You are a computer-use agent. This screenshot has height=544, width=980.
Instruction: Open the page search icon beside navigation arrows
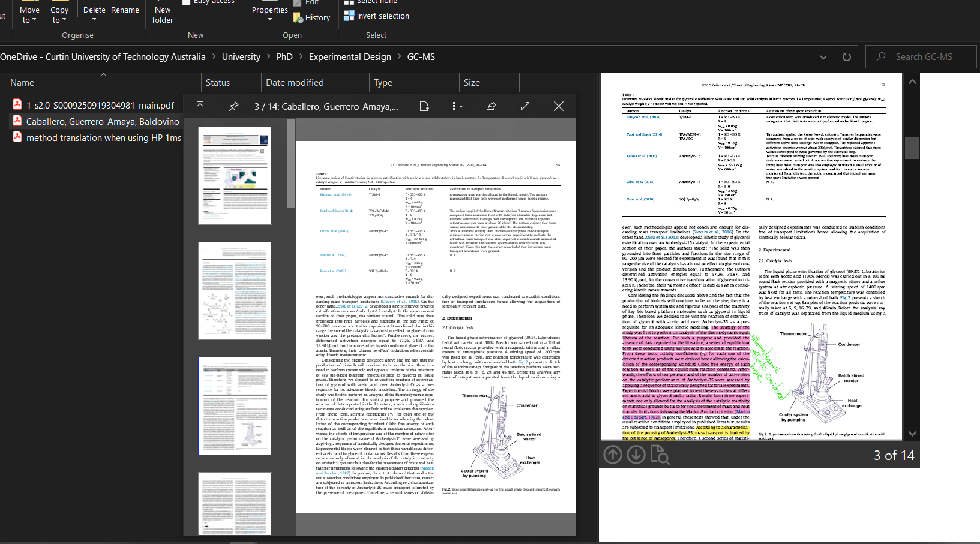point(660,455)
